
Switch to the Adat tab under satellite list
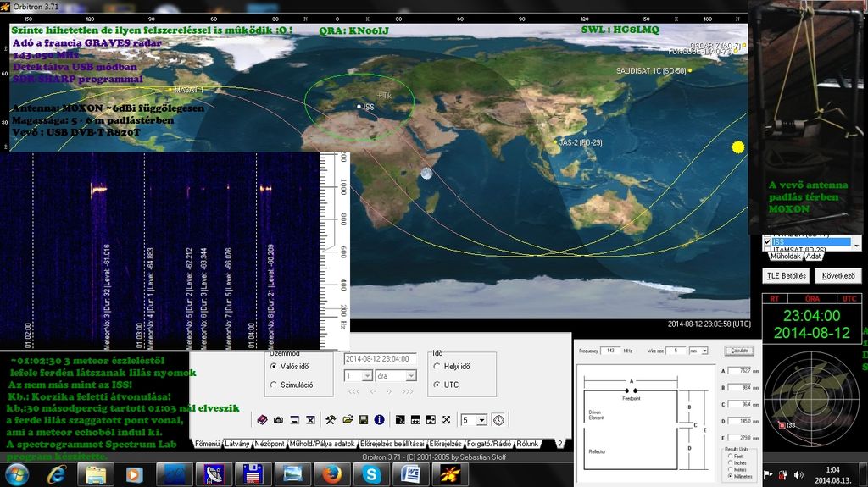[813, 257]
